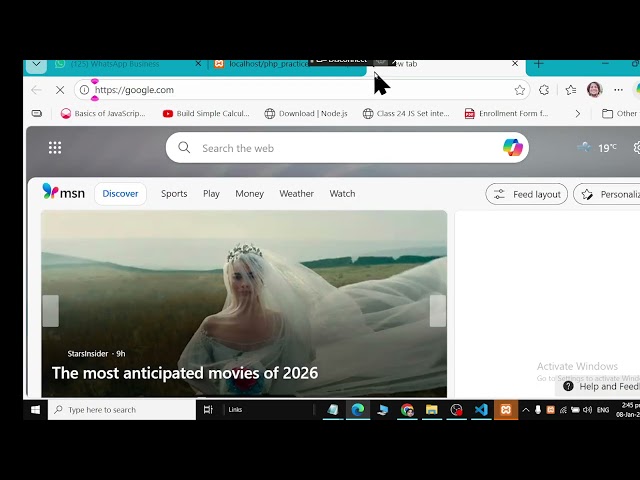This screenshot has width=640, height=480.
Task: Open the tab actions menu dropdown
Action: click(37, 64)
